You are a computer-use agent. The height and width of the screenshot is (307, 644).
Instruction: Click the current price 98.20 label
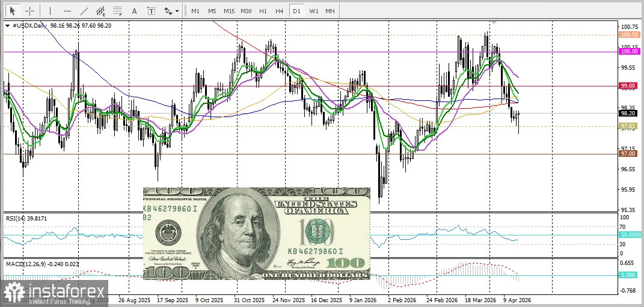629,113
